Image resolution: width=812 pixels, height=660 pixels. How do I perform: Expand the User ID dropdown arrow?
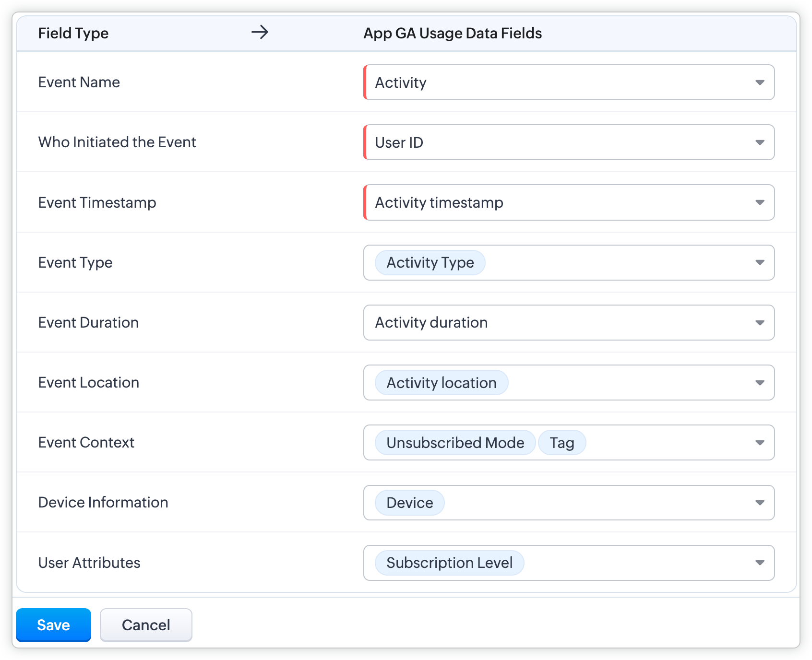pos(760,142)
